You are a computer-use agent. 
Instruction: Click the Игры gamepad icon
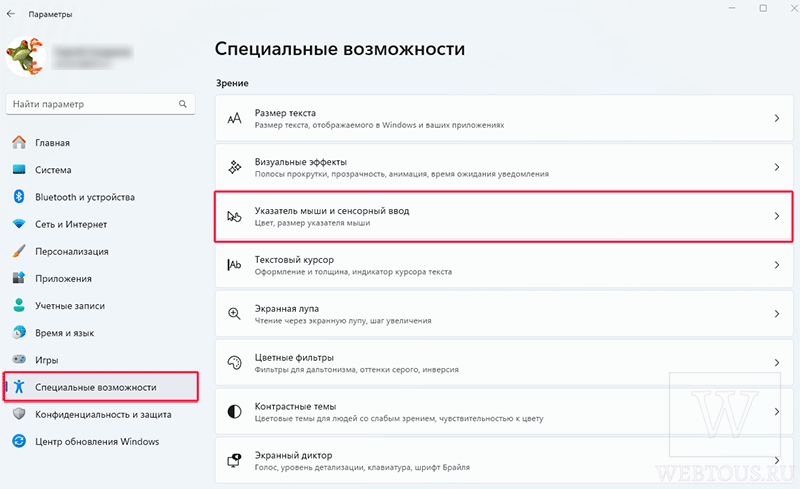tap(19, 359)
